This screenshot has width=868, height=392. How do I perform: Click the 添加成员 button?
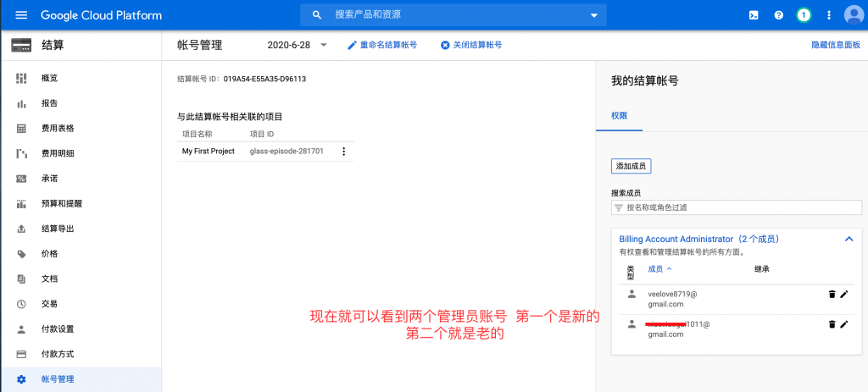pyautogui.click(x=631, y=166)
